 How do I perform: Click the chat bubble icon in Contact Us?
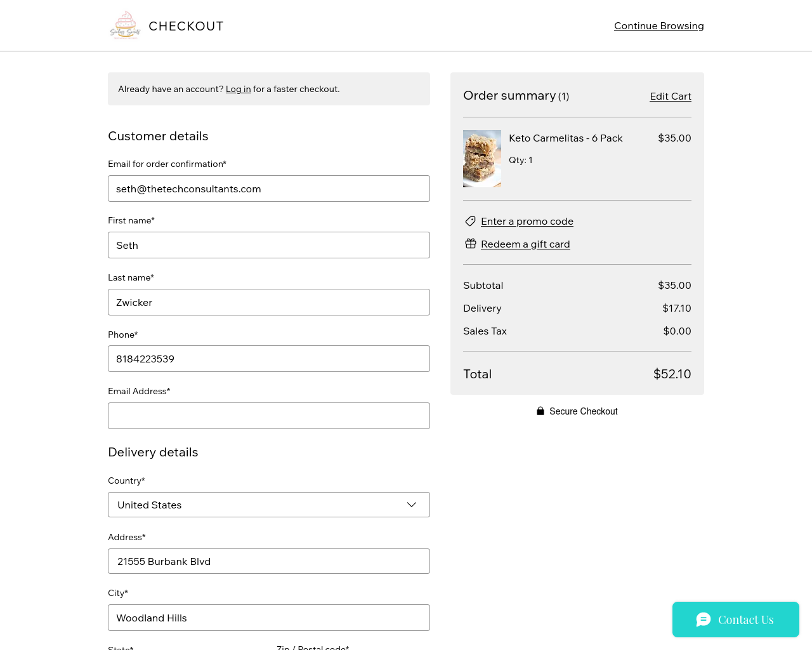[704, 620]
